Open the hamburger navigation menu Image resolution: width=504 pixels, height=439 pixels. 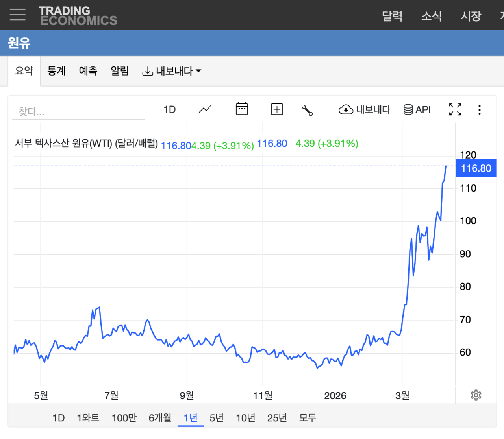click(18, 15)
